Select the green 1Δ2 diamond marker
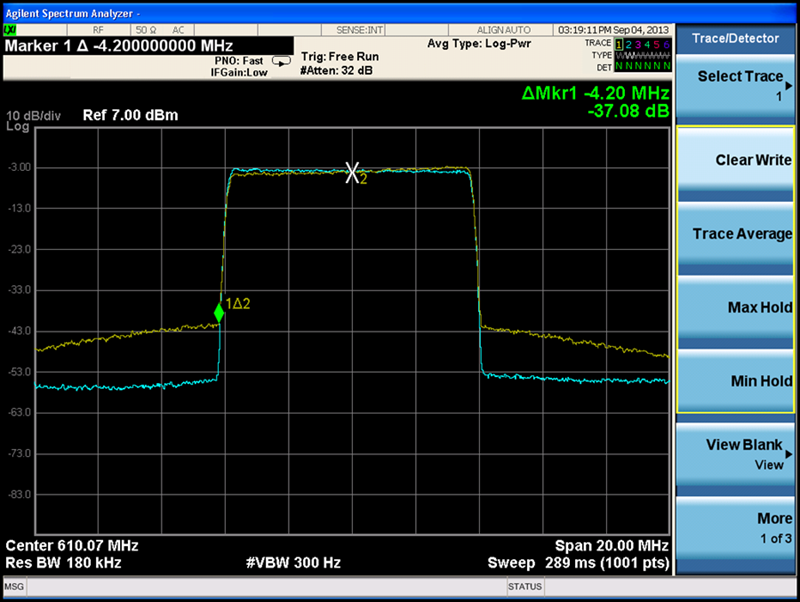Viewport: 800px width, 602px height. (x=219, y=313)
